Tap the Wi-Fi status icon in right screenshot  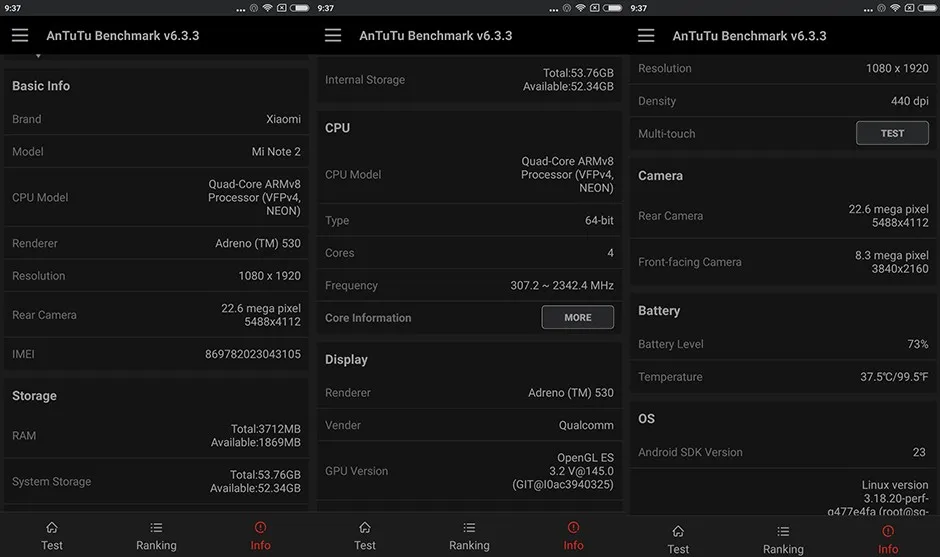(x=895, y=8)
